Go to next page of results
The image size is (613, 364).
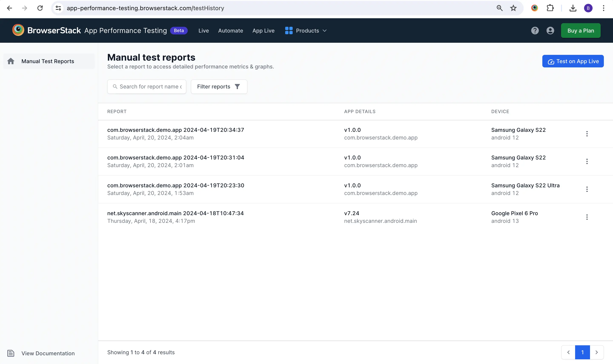tap(597, 352)
